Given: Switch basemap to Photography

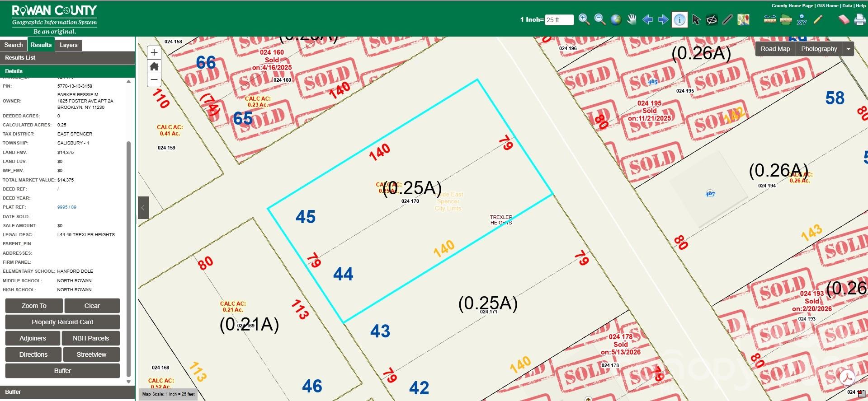Looking at the screenshot, I should (819, 49).
